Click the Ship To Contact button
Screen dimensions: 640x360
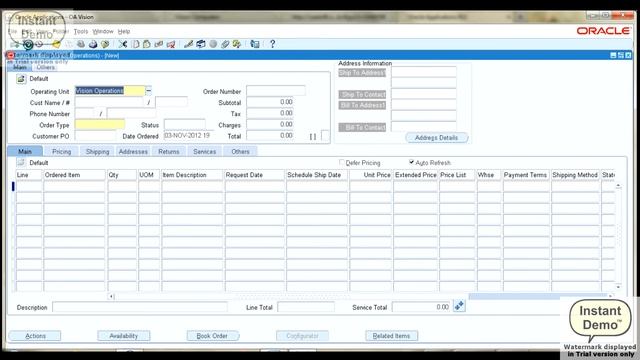coord(362,95)
